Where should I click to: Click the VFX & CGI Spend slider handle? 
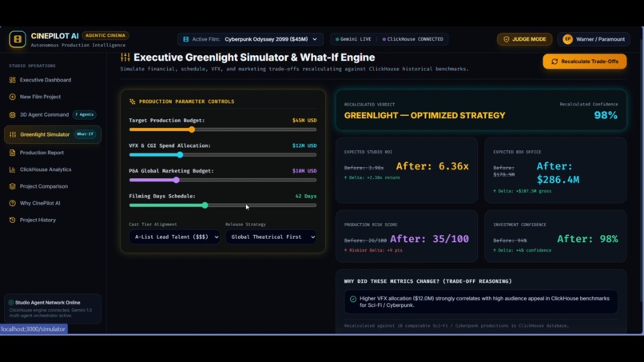[x=180, y=155]
